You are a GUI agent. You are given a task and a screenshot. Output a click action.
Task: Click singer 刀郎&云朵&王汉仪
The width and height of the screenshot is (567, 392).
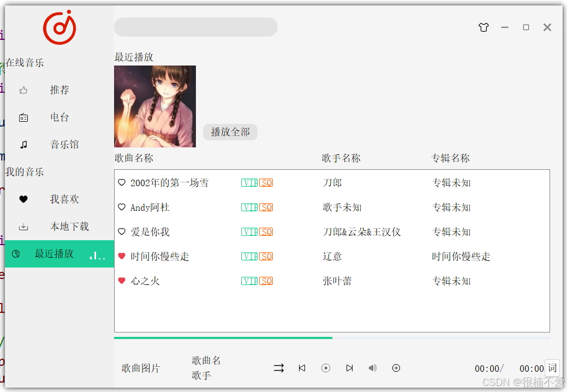(362, 232)
